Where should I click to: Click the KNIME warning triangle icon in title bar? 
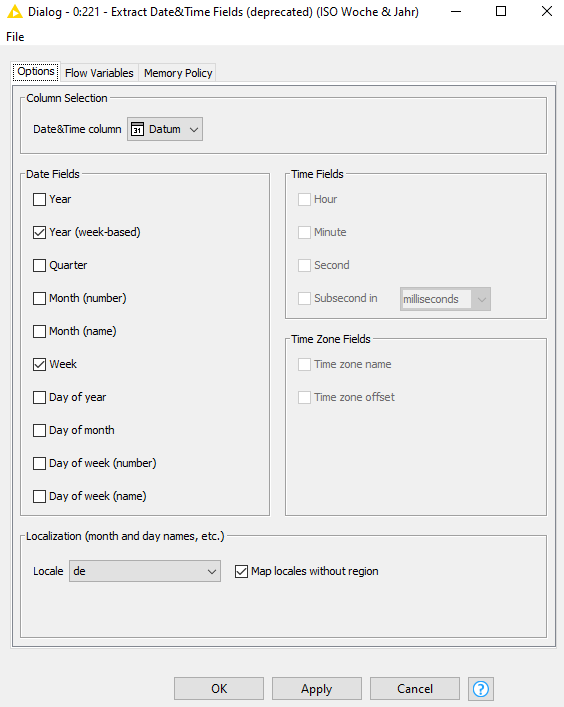[x=14, y=12]
